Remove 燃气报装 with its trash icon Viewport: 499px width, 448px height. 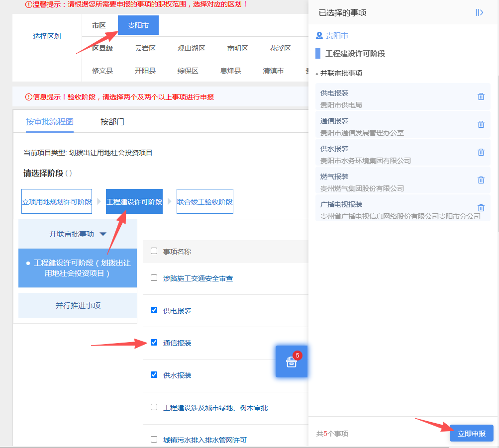(x=481, y=180)
